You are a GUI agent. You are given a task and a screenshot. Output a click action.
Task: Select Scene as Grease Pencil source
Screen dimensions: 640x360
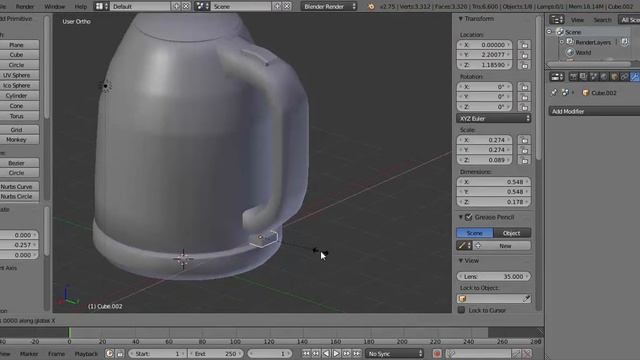(475, 233)
